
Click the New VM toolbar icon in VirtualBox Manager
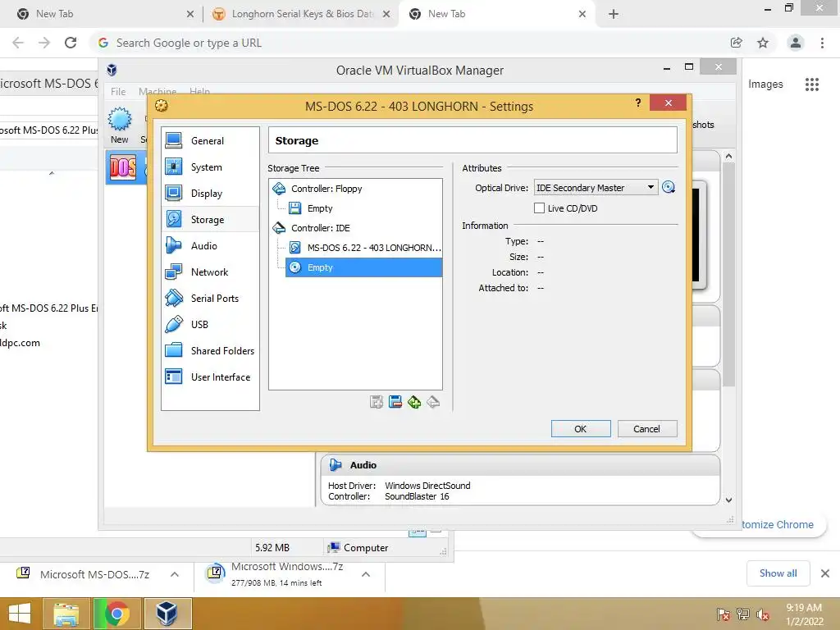(120, 126)
